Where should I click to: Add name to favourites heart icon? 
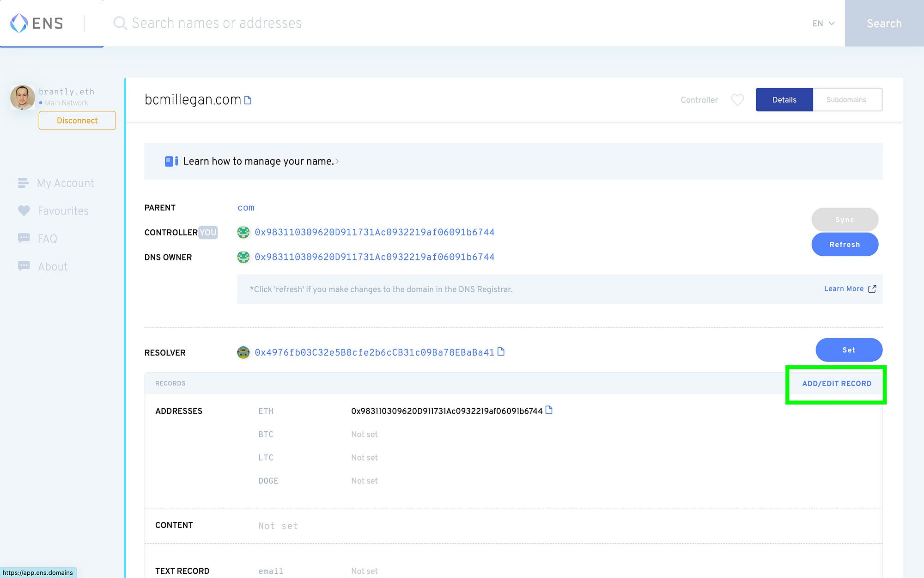737,100
